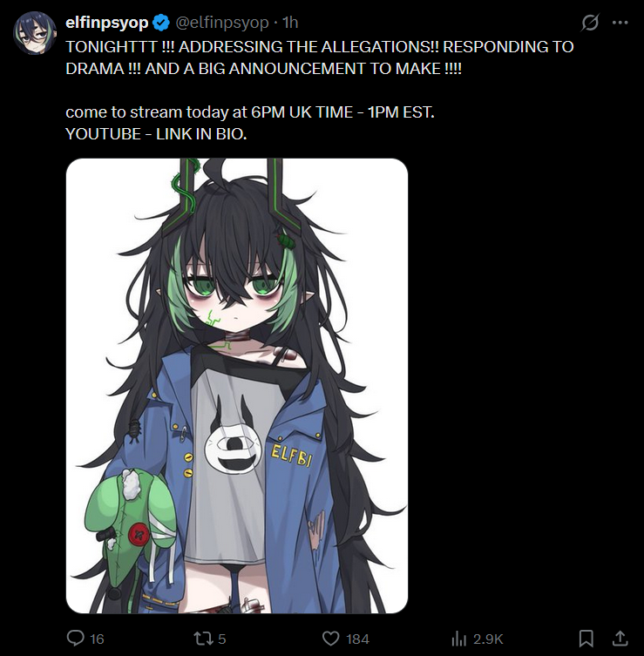The height and width of the screenshot is (656, 644).
Task: Click the 2.9K views count
Action: pyautogui.click(x=488, y=639)
